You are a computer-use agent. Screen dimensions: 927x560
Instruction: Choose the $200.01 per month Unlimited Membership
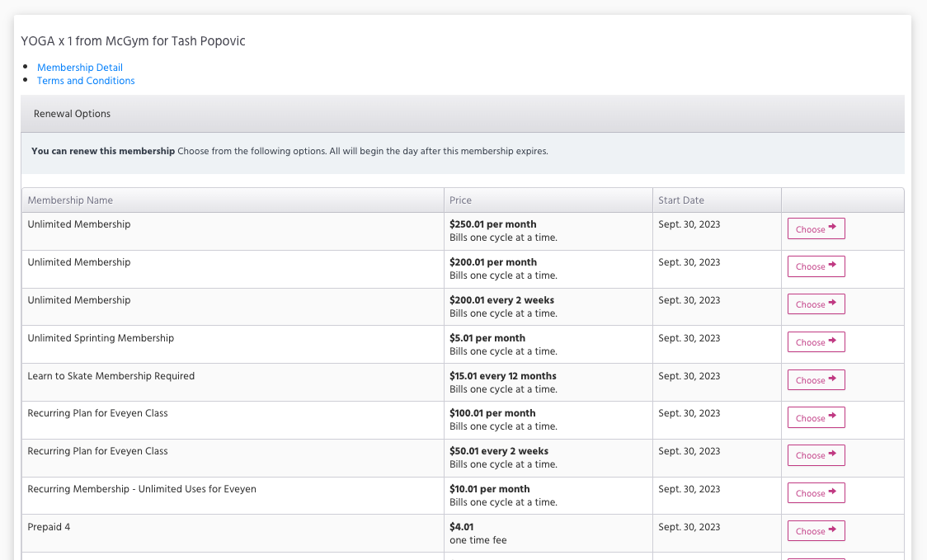(x=816, y=266)
